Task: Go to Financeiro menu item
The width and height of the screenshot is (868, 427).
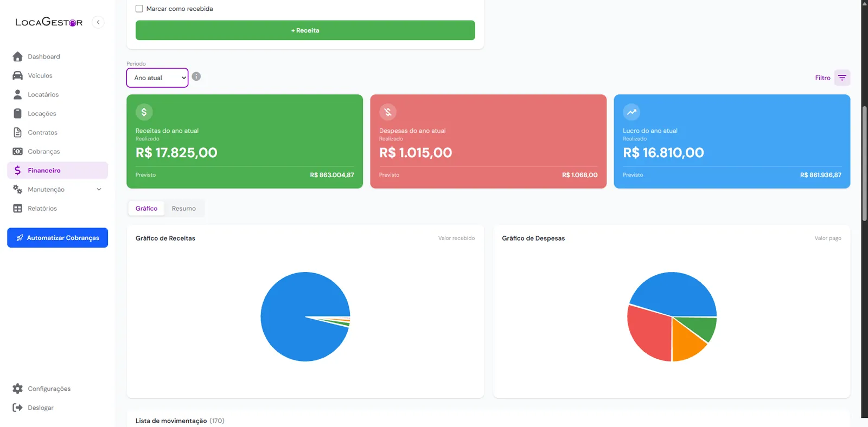Action: coord(58,171)
